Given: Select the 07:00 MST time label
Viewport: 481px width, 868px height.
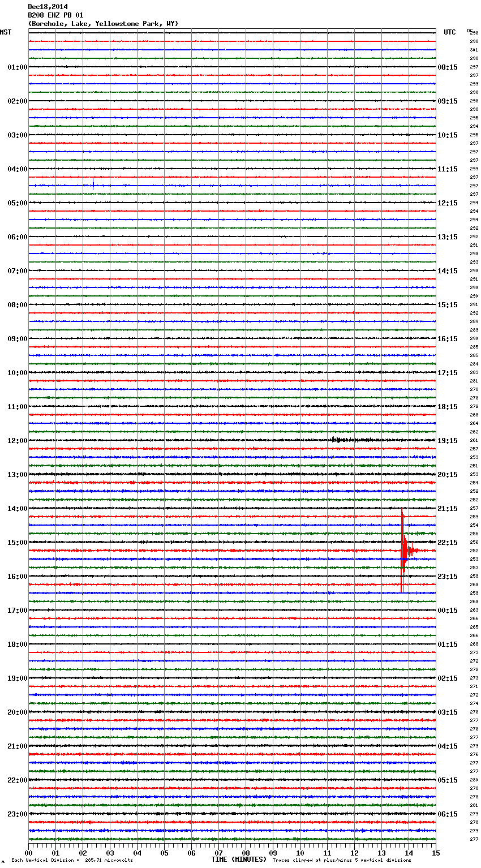Looking at the screenshot, I should (18, 271).
